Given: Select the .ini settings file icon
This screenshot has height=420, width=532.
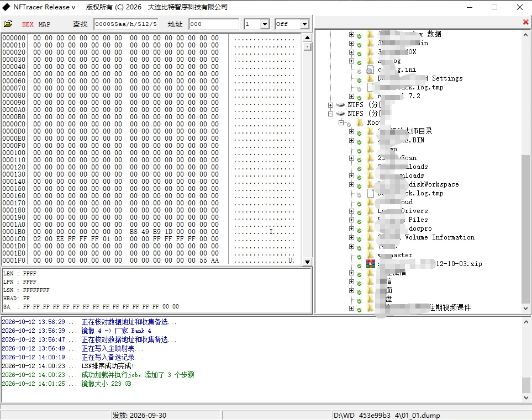Looking at the screenshot, I should pos(370,70).
